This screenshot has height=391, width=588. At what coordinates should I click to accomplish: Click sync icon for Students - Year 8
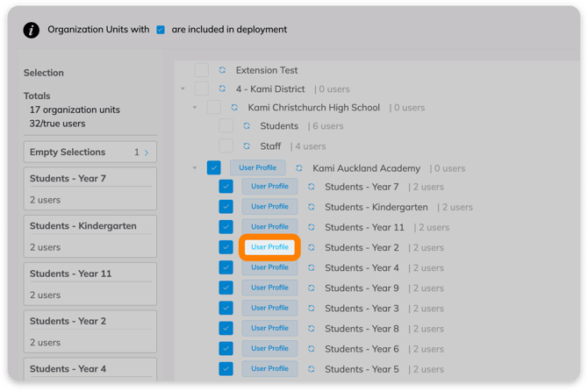tap(312, 328)
